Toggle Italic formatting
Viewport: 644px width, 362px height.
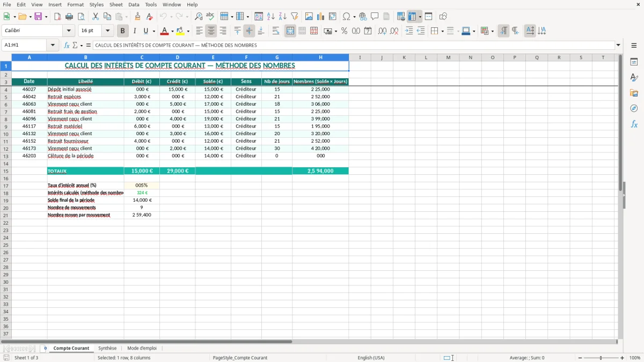(134, 31)
